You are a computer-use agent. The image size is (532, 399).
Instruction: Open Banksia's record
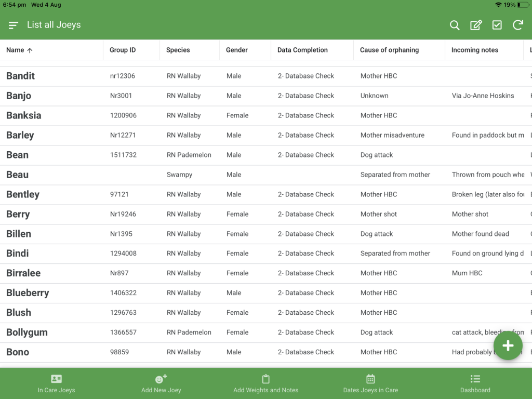[24, 115]
